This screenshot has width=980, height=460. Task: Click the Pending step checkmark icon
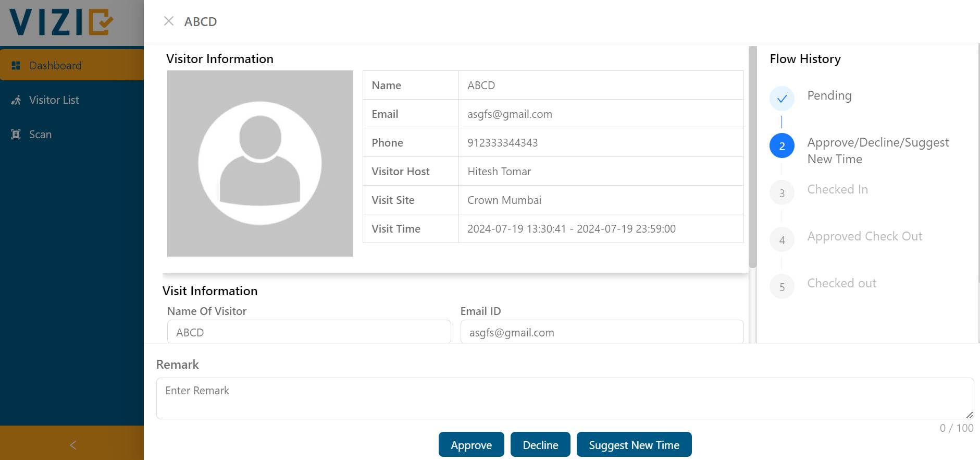coord(781,99)
